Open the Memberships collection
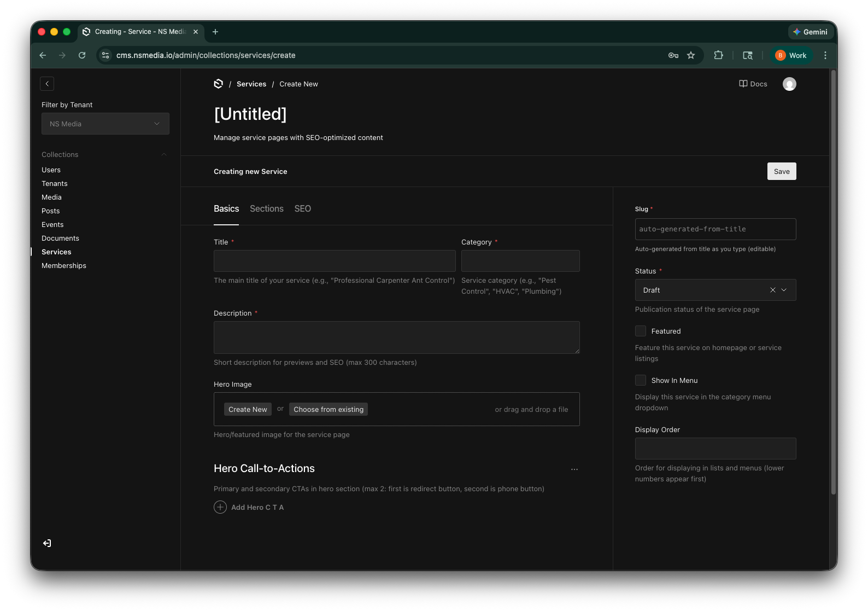The height and width of the screenshot is (611, 868). pos(64,266)
